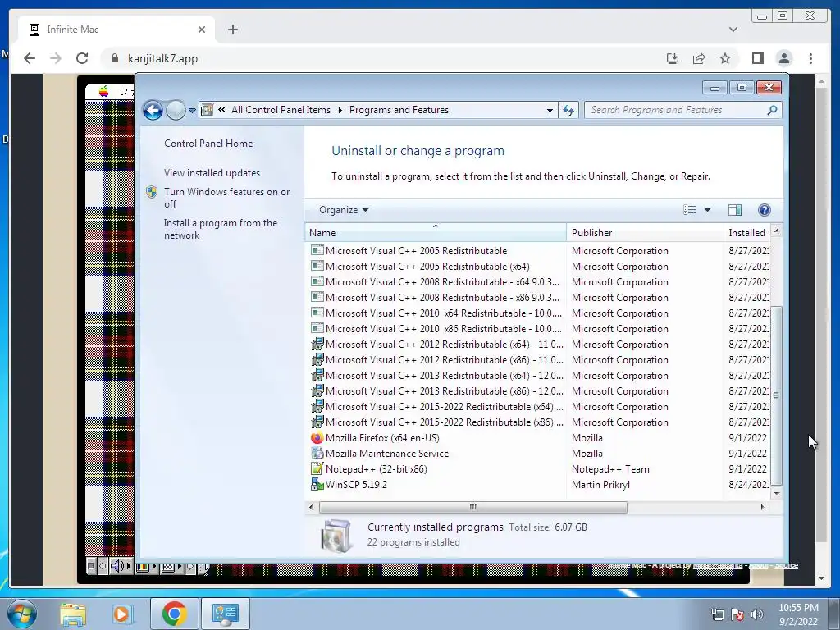Click the install app icon in Chrome
The width and height of the screenshot is (840, 630).
click(x=673, y=58)
